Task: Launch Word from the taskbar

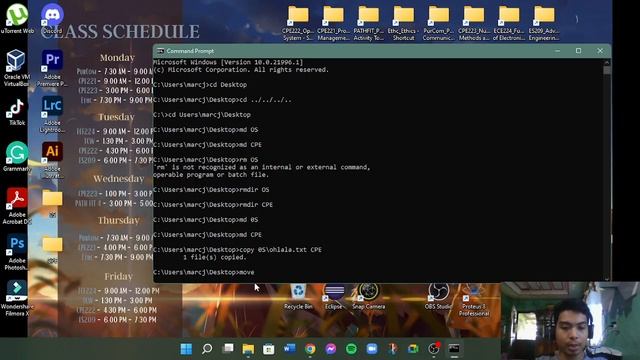Action: [289, 349]
